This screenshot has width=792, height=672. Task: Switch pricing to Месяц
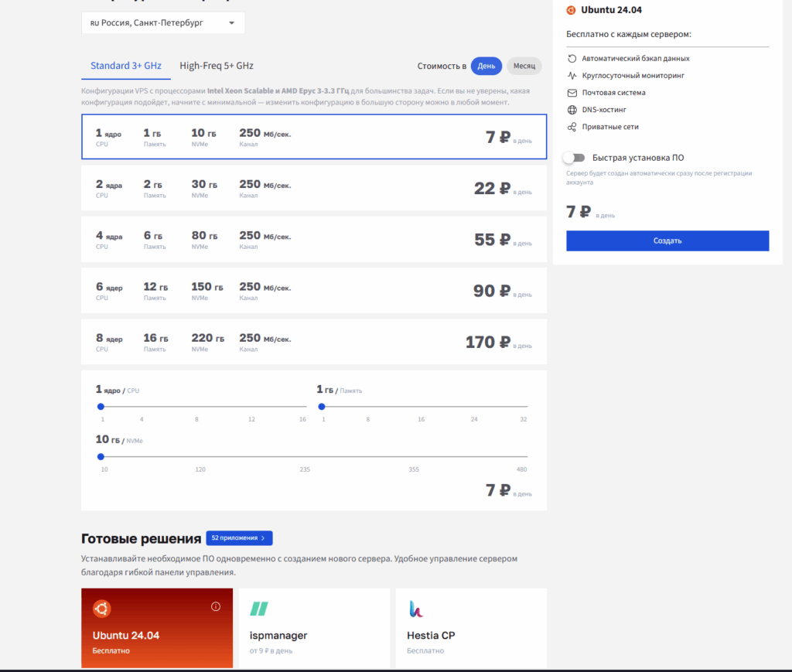click(x=524, y=67)
